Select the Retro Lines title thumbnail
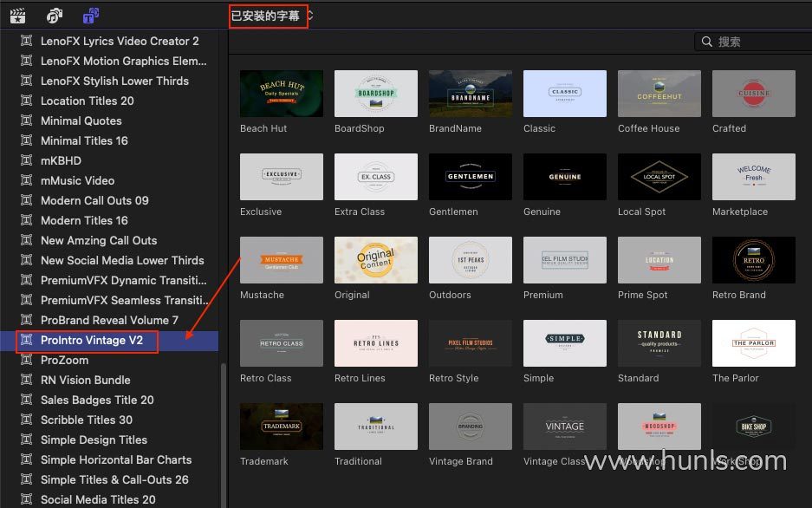This screenshot has width=812, height=508. (376, 343)
